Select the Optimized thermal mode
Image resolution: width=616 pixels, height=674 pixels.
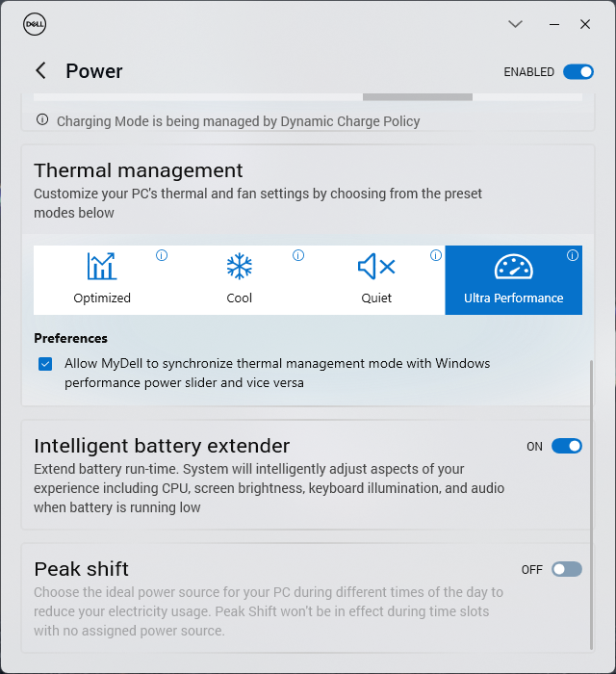click(102, 279)
